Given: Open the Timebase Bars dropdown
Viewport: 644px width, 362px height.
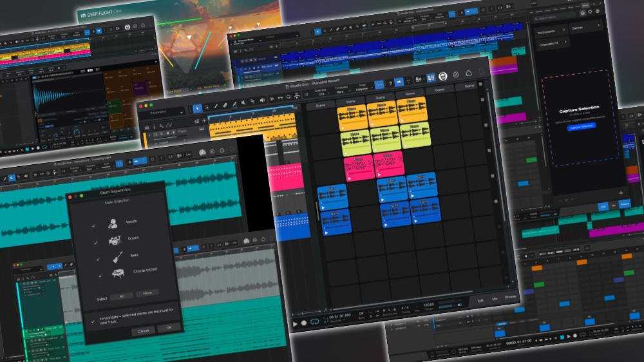Looking at the screenshot, I should pyautogui.click(x=341, y=90).
